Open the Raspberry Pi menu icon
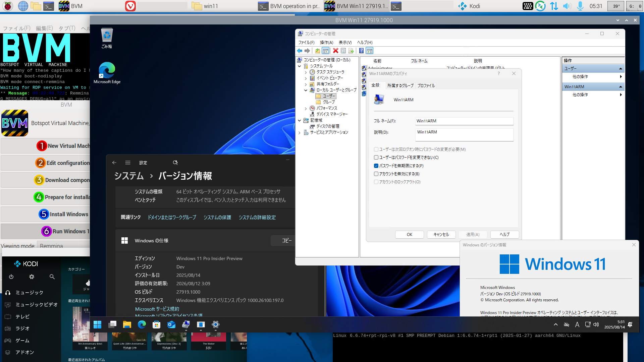644x362 pixels. [8, 6]
